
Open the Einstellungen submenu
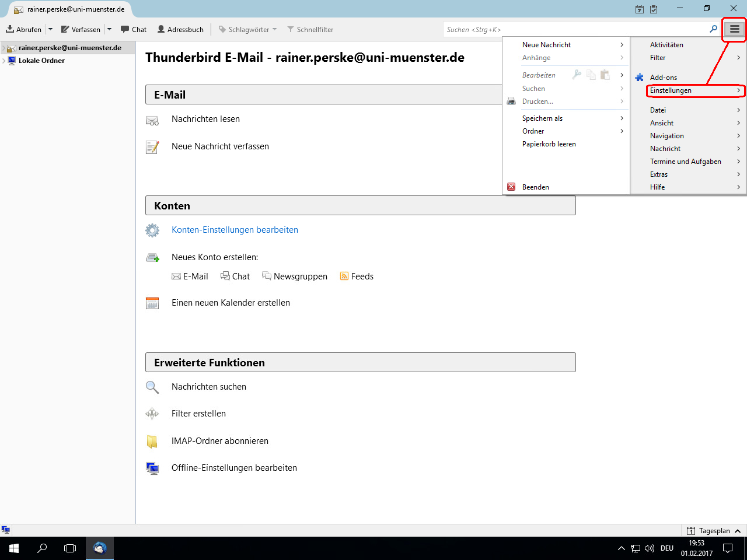694,90
